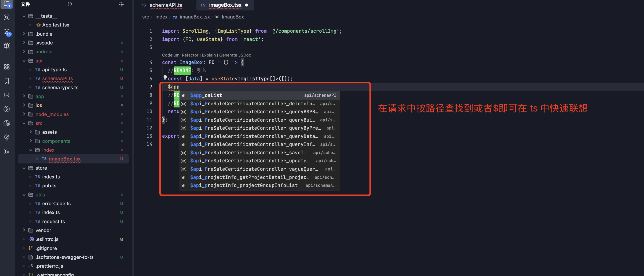The image size is (644, 276).
Task: Click the src breadcrumb segment
Action: [x=146, y=17]
